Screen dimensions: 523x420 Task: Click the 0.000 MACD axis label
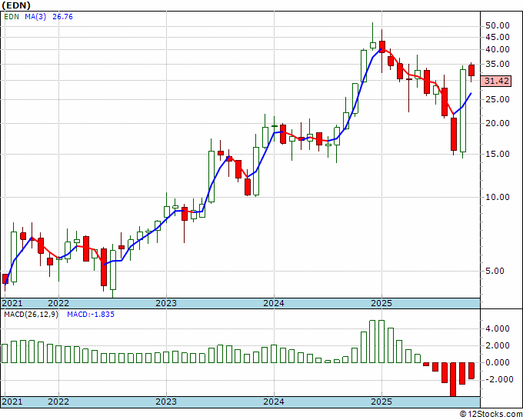pos(498,362)
